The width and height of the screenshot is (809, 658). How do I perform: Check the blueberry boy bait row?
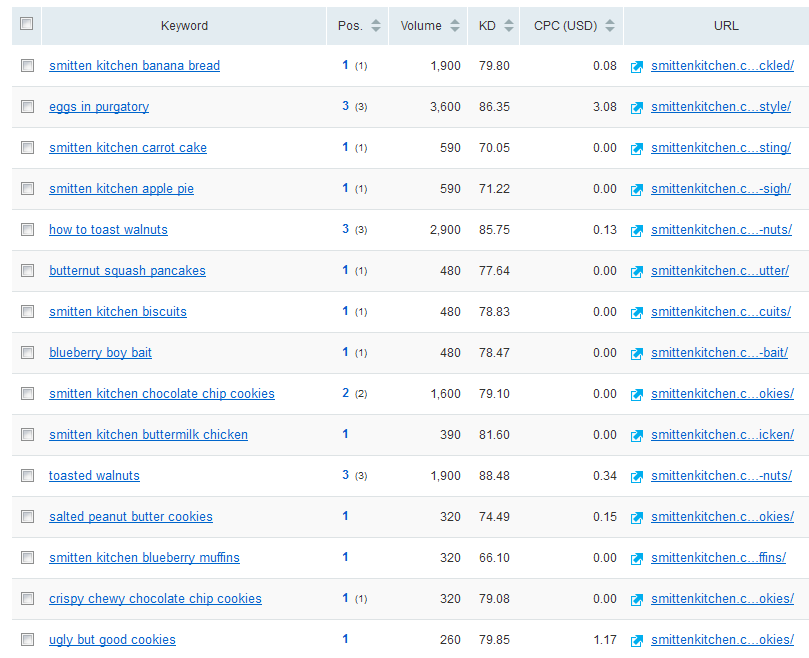27,352
